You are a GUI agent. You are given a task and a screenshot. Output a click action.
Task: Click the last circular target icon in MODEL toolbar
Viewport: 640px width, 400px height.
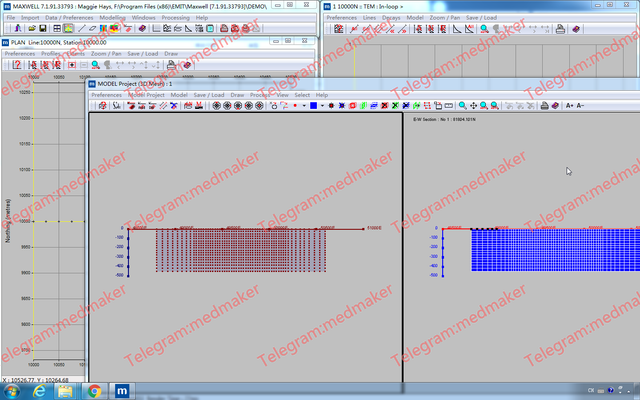(x=259, y=106)
